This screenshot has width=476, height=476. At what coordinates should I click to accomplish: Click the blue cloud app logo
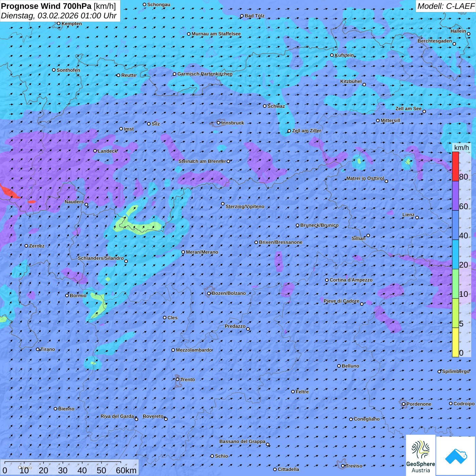coord(456,456)
